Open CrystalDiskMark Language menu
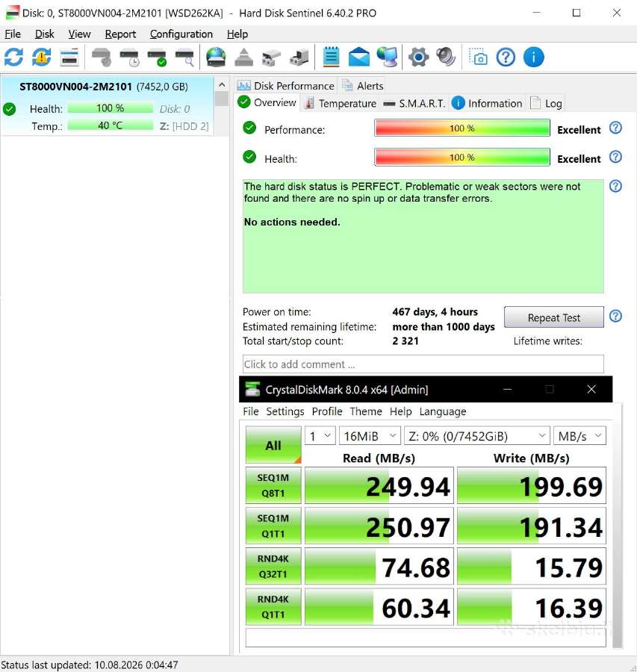Screen dimensions: 637x672 (x=442, y=411)
